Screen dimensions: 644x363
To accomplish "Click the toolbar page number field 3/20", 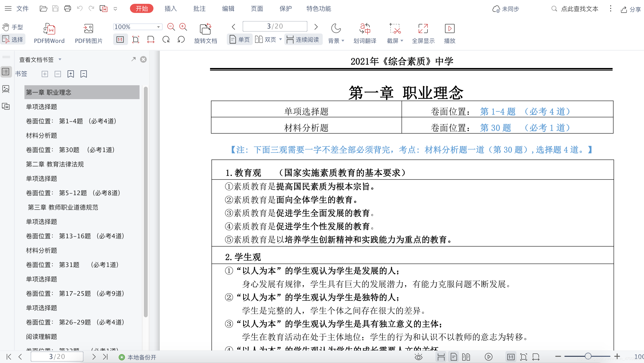I will click(275, 26).
